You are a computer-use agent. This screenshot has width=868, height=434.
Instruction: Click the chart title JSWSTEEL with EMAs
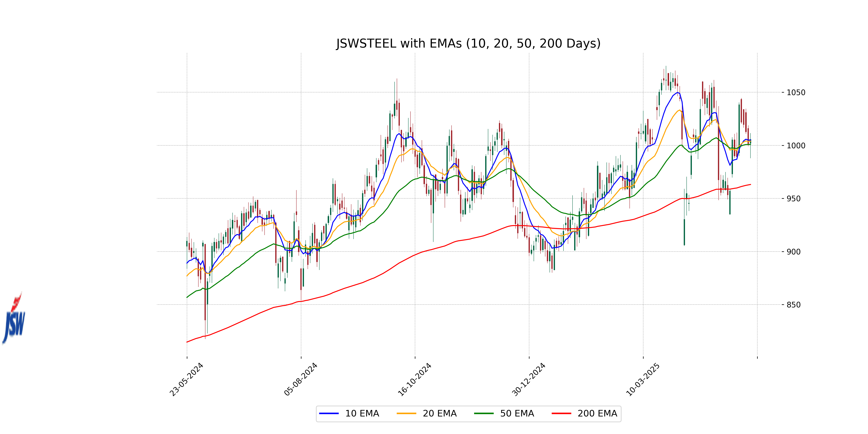click(468, 43)
